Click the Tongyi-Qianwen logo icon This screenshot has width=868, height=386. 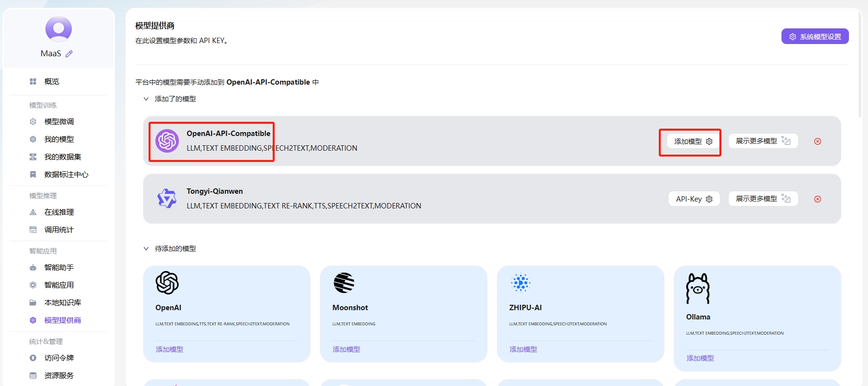coord(167,199)
